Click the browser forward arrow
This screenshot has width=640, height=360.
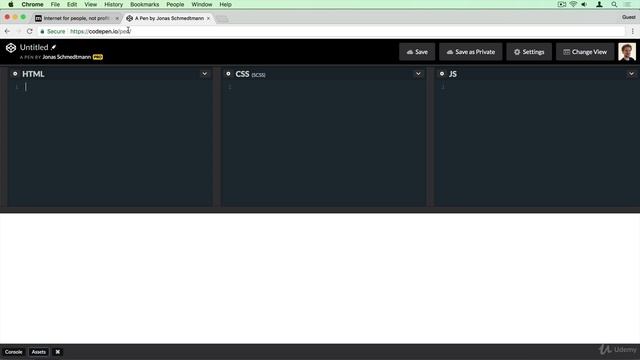coord(18,31)
